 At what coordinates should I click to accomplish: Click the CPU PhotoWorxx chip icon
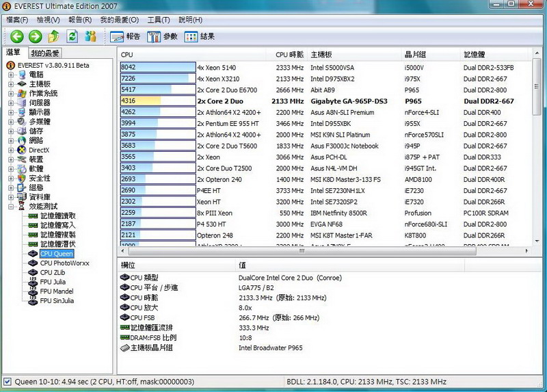[x=33, y=263]
